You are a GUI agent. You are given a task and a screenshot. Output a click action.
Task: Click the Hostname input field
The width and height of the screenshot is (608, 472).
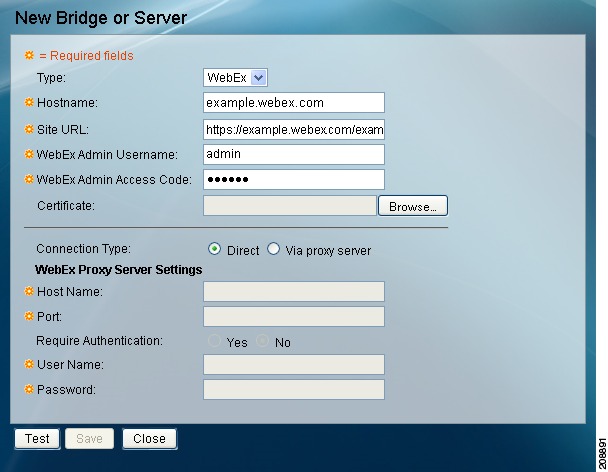tap(294, 103)
